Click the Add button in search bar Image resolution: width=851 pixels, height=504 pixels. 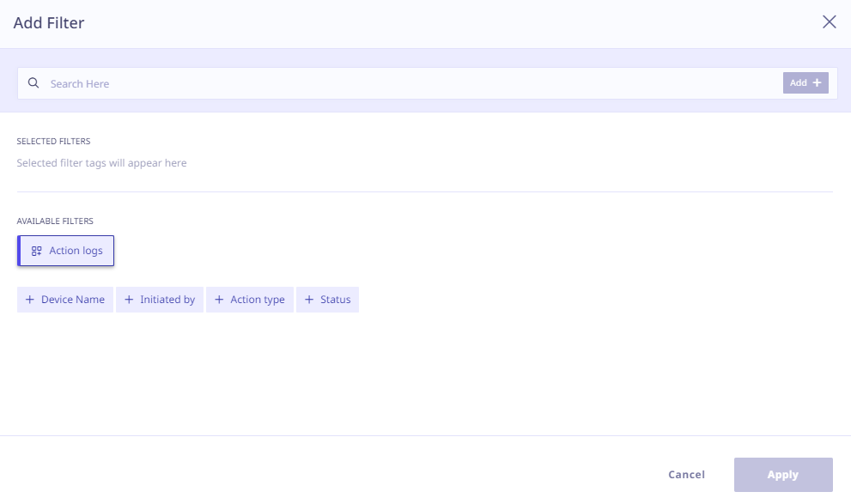point(805,83)
